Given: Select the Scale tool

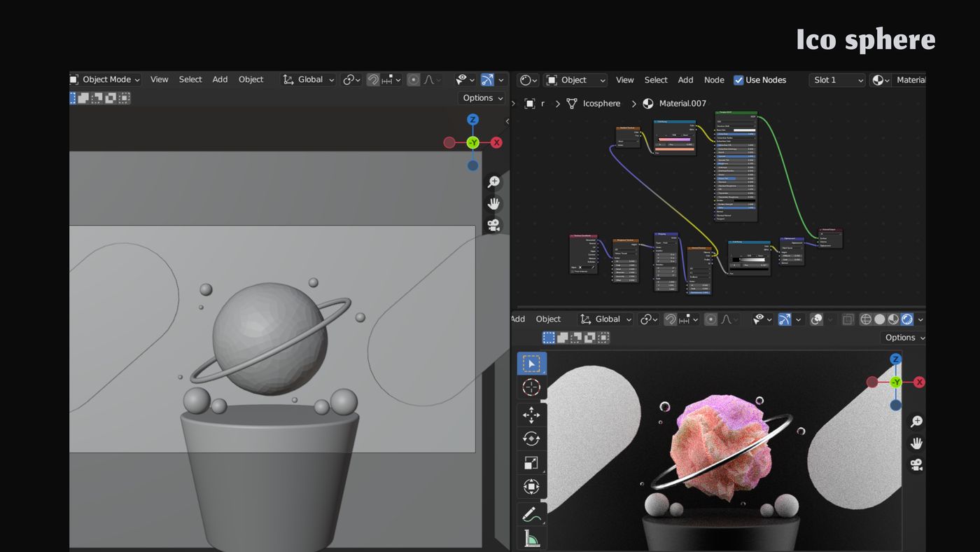Looking at the screenshot, I should point(531,462).
